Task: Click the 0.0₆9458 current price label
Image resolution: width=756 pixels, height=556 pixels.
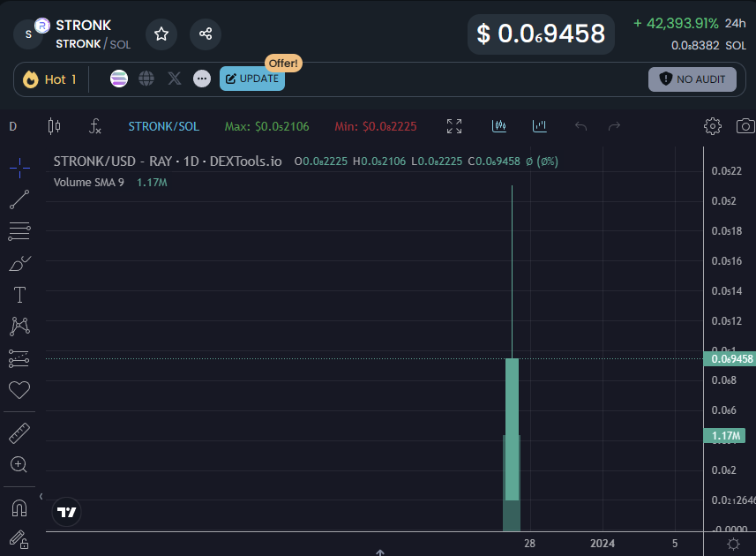Action: coord(731,359)
